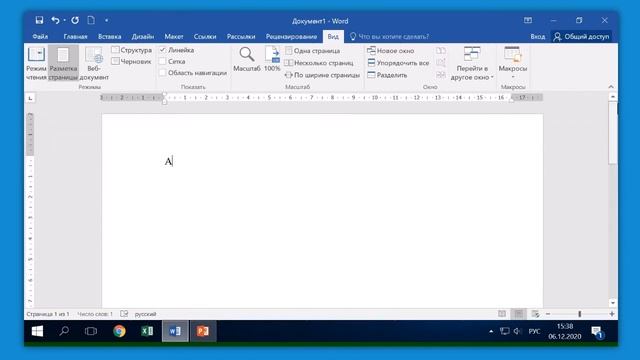Open the undo history dropdown arrow
The image size is (640, 360).
click(x=64, y=20)
